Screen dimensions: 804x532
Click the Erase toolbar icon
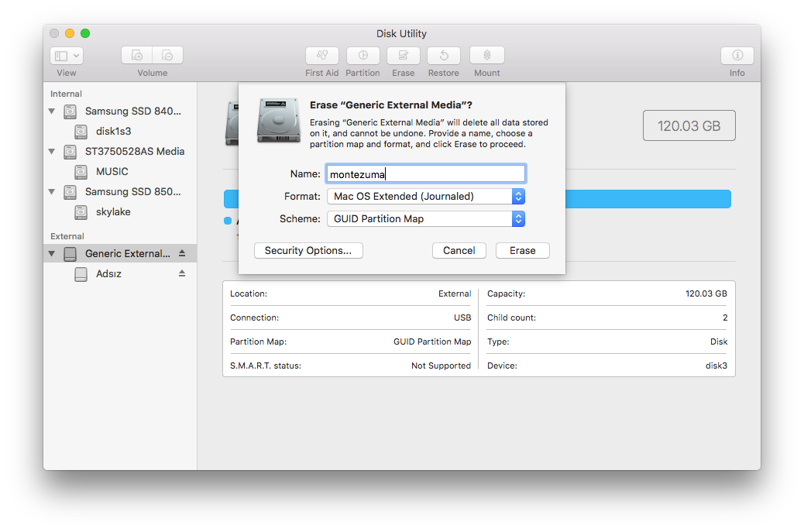pyautogui.click(x=403, y=56)
